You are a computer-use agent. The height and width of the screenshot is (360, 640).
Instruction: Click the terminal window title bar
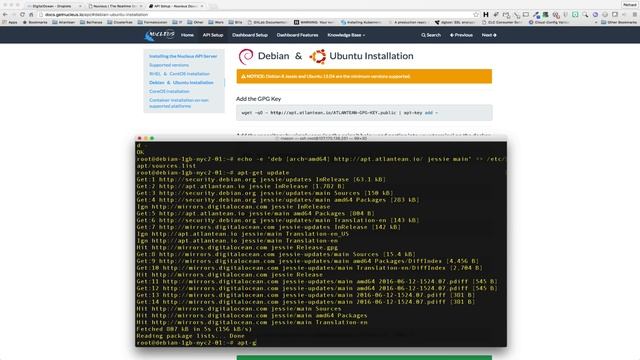[321, 138]
